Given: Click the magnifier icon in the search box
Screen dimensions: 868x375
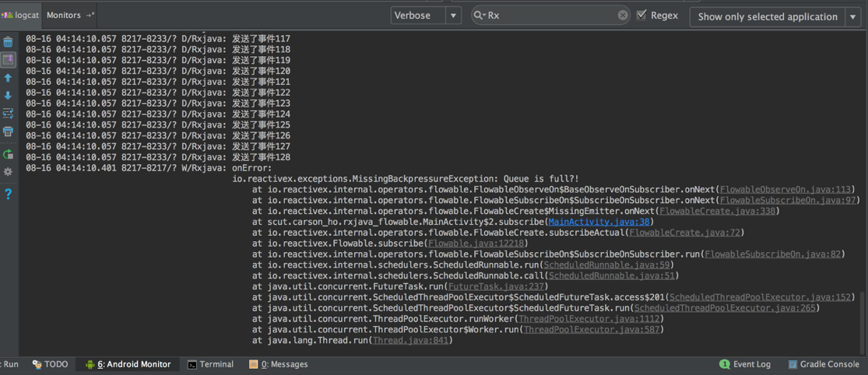Looking at the screenshot, I should tap(480, 16).
